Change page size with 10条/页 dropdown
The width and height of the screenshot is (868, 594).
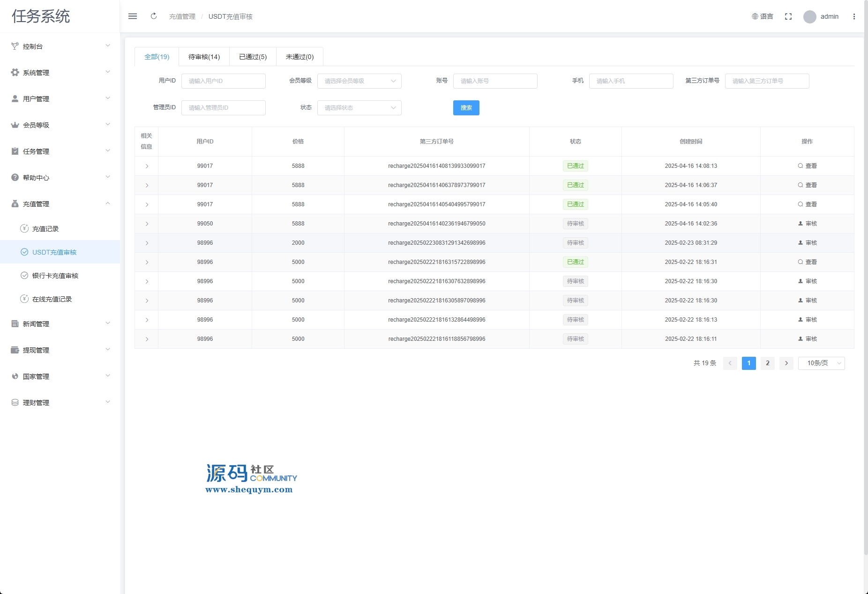[821, 363]
